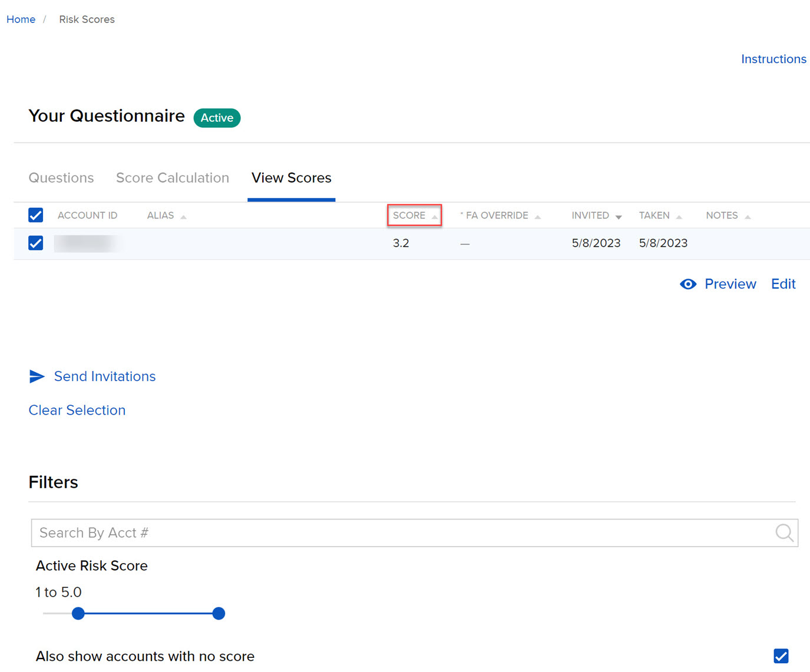Toggle the ALIAS header sort direction
This screenshot has height=672, width=810.
coord(184,216)
